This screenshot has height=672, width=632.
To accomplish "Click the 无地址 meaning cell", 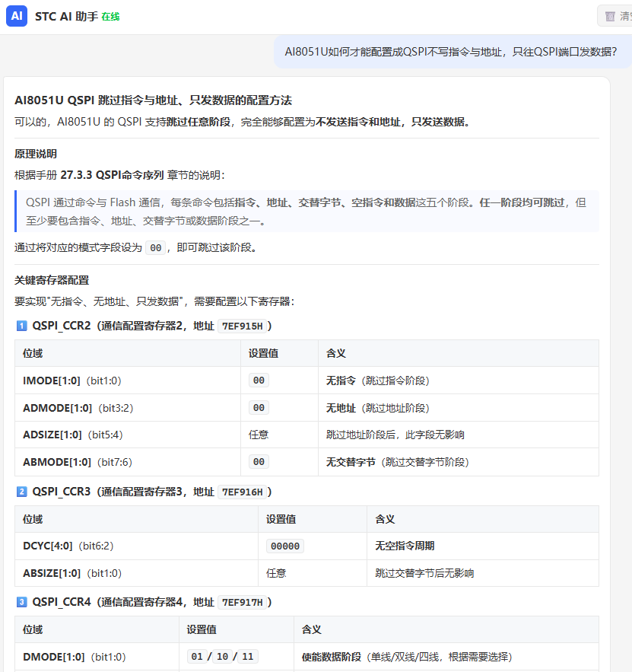I will 459,408.
